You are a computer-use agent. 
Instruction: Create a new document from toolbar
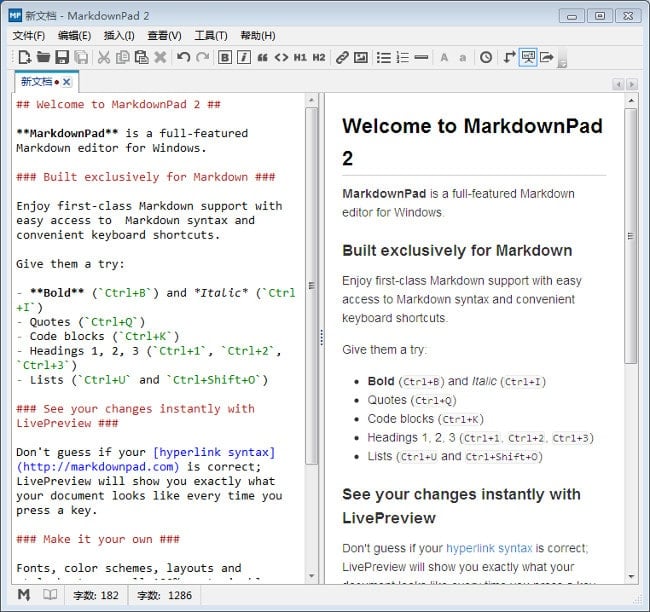tap(24, 57)
